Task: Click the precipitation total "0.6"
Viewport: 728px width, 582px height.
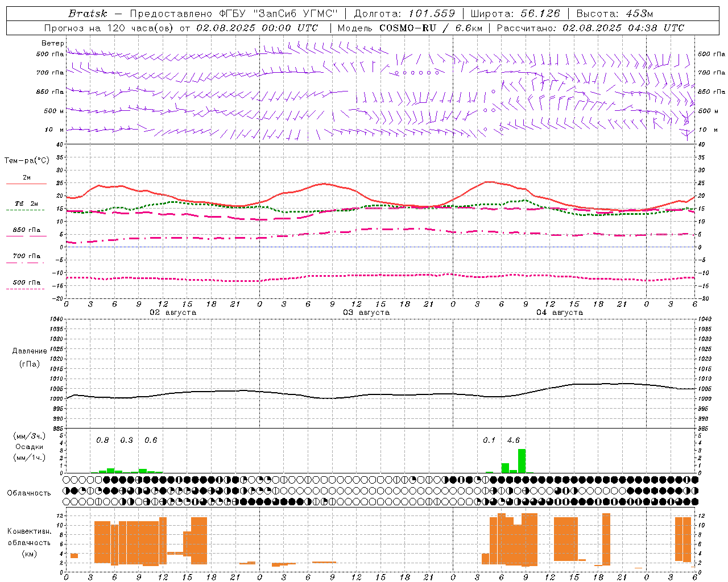Action: pyautogui.click(x=151, y=440)
